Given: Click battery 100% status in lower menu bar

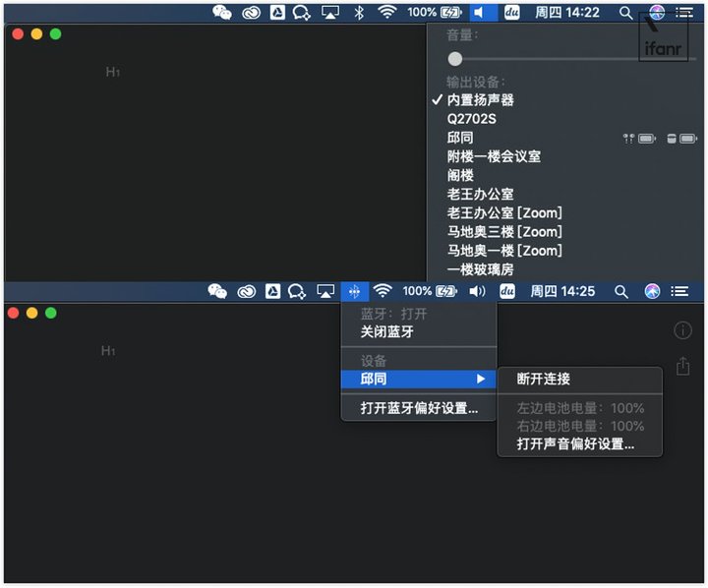Looking at the screenshot, I should coord(430,291).
